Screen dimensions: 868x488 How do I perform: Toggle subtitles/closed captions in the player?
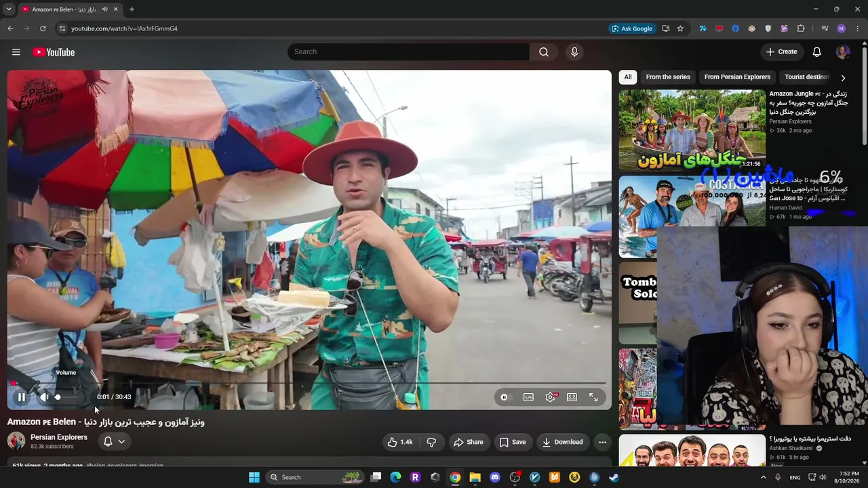point(528,397)
